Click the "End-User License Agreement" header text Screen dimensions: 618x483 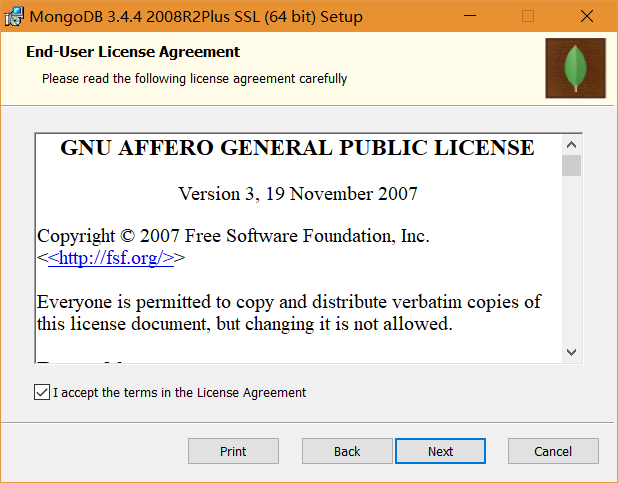tap(133, 52)
